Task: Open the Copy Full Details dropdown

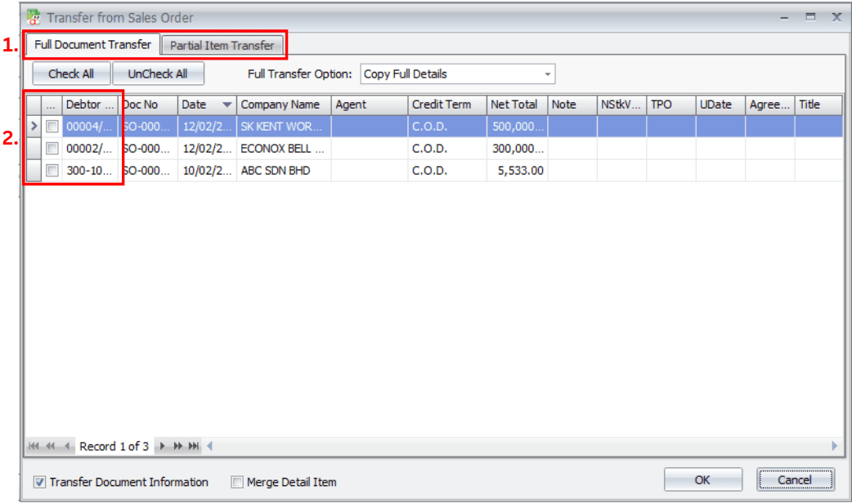Action: [546, 74]
